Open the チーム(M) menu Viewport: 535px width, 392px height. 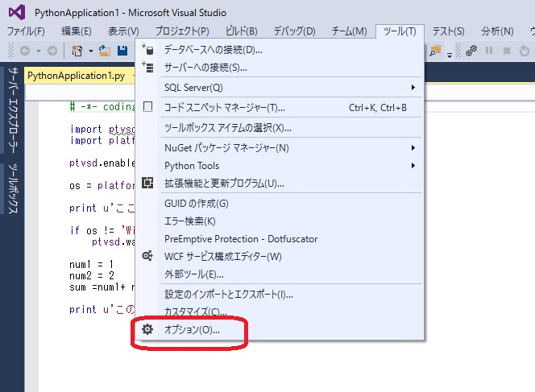(x=350, y=31)
